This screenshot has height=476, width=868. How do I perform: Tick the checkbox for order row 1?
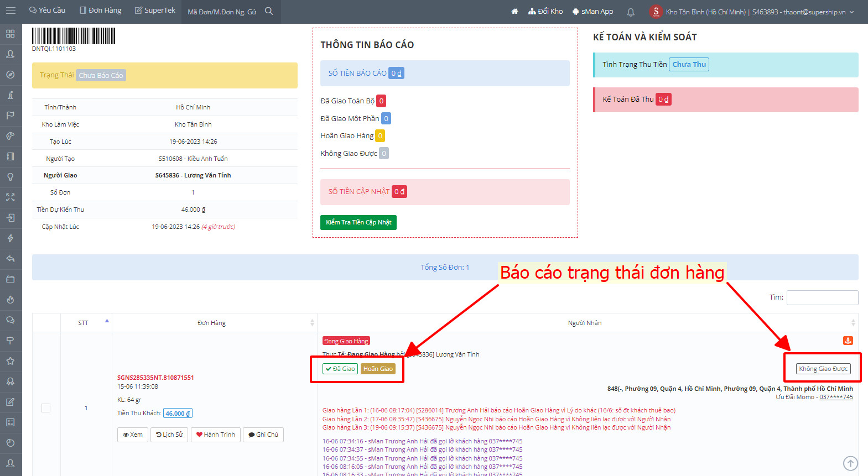pos(46,408)
